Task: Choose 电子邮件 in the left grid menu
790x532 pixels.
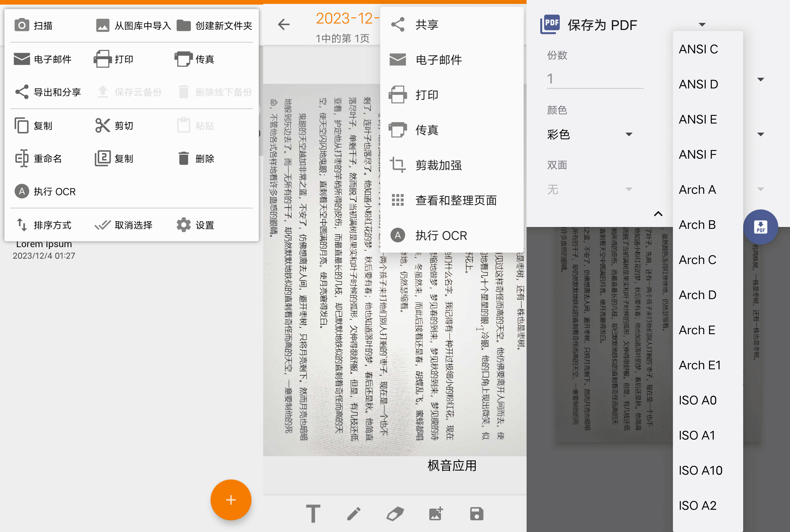Action: click(43, 59)
